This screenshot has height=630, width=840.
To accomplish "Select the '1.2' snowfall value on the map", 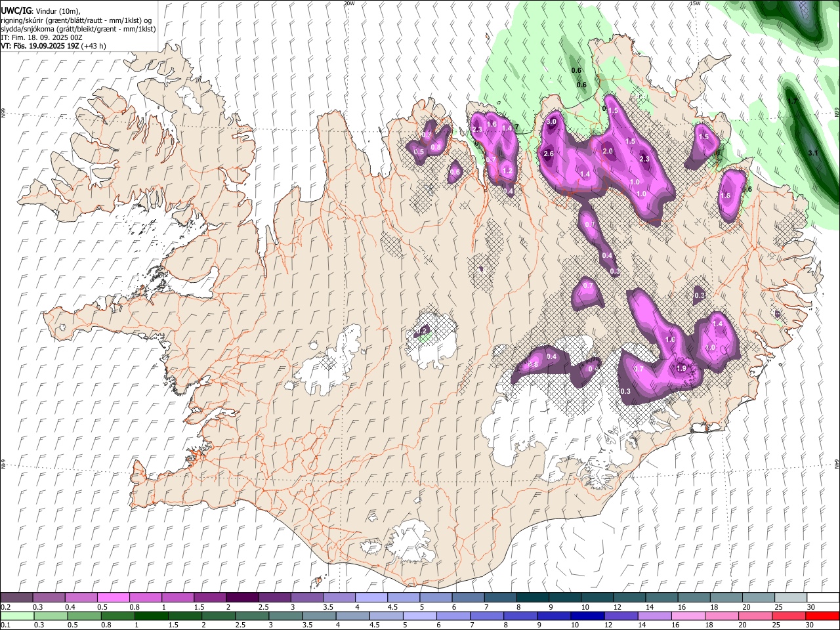I will [x=507, y=171].
